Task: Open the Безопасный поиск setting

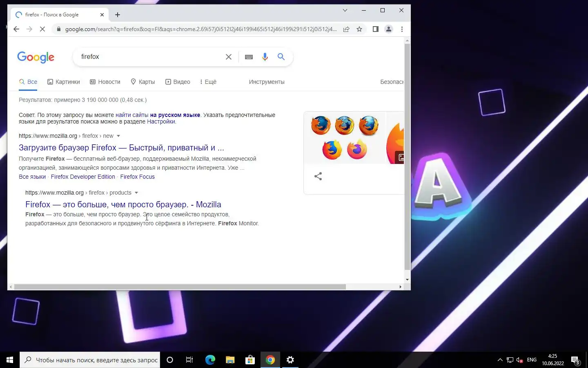Action: click(x=392, y=82)
